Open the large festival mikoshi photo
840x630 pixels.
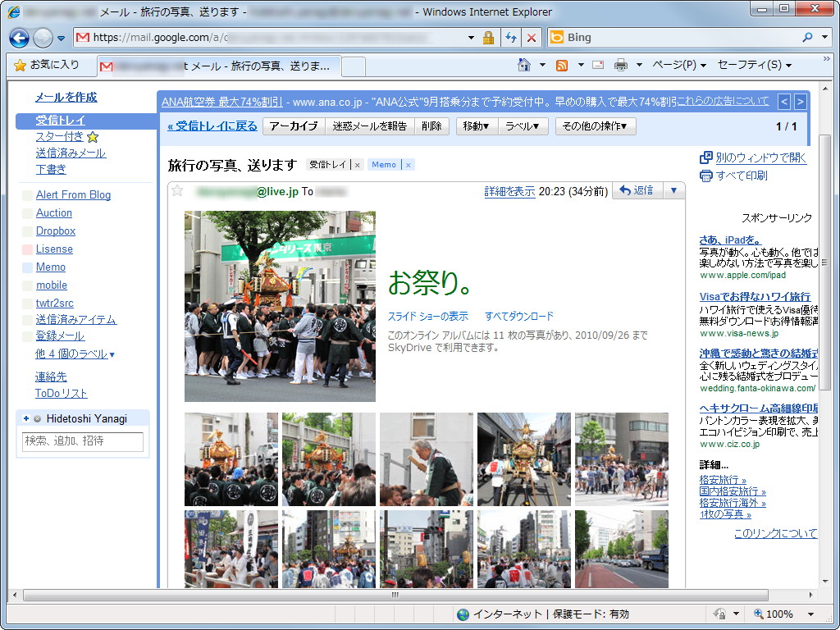pyautogui.click(x=280, y=306)
